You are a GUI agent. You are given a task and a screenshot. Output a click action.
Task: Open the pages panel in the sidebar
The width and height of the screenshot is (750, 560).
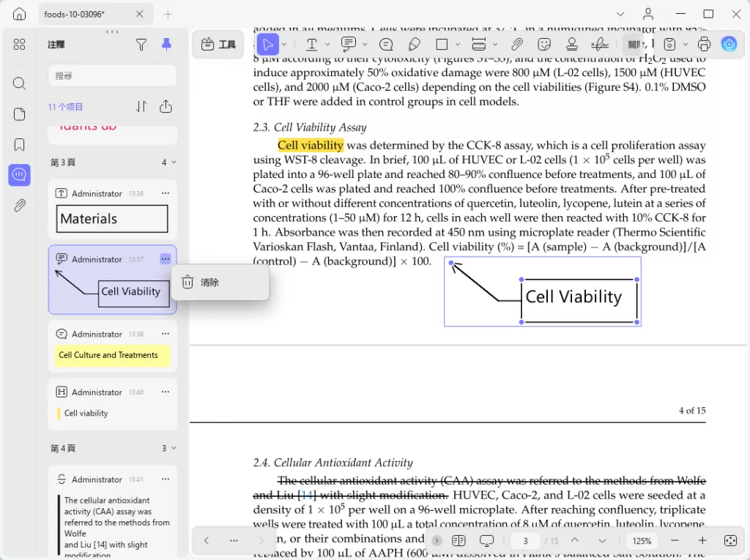pyautogui.click(x=19, y=114)
